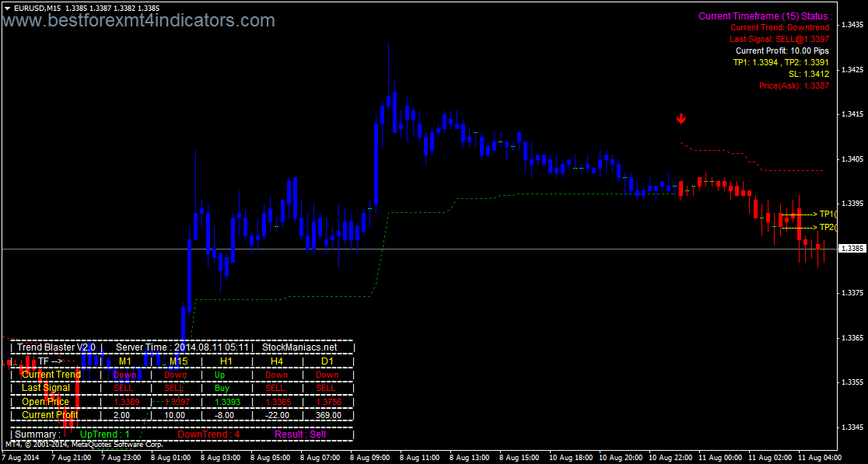Click the current price tag 1.3385 on axis

(852, 249)
